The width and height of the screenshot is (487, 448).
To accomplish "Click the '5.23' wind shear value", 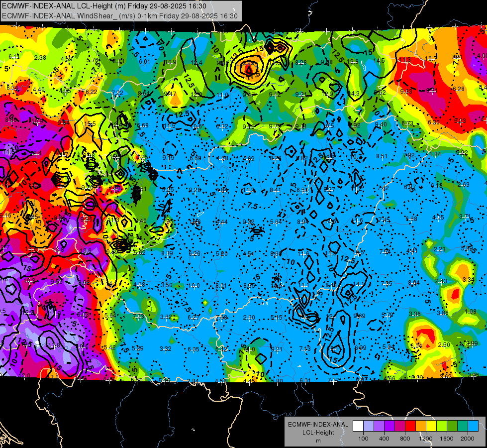I will tap(460, 120).
